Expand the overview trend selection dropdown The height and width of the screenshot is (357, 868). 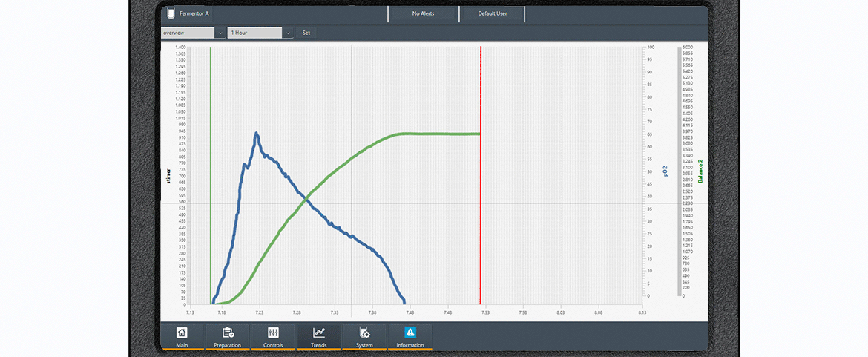tap(220, 33)
